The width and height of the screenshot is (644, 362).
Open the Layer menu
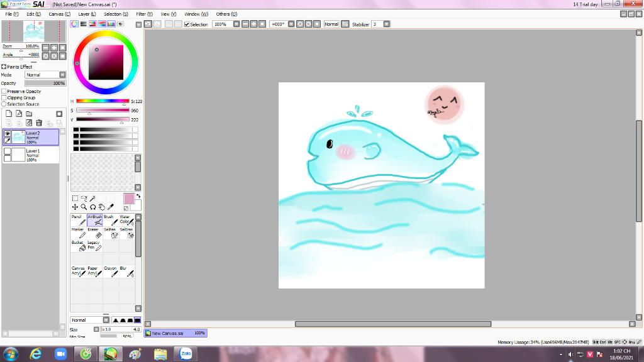click(87, 14)
